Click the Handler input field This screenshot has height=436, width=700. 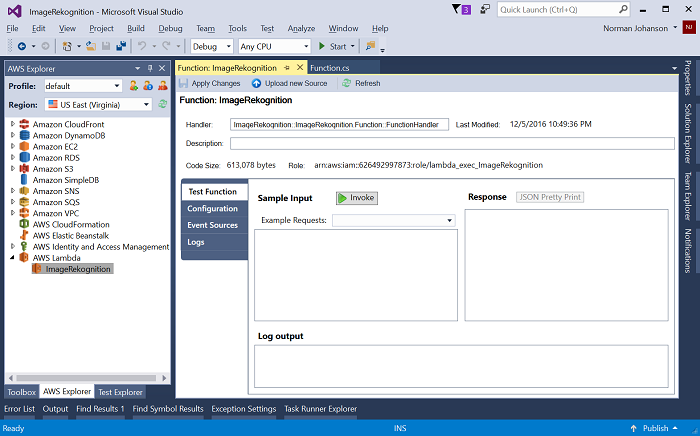point(339,125)
